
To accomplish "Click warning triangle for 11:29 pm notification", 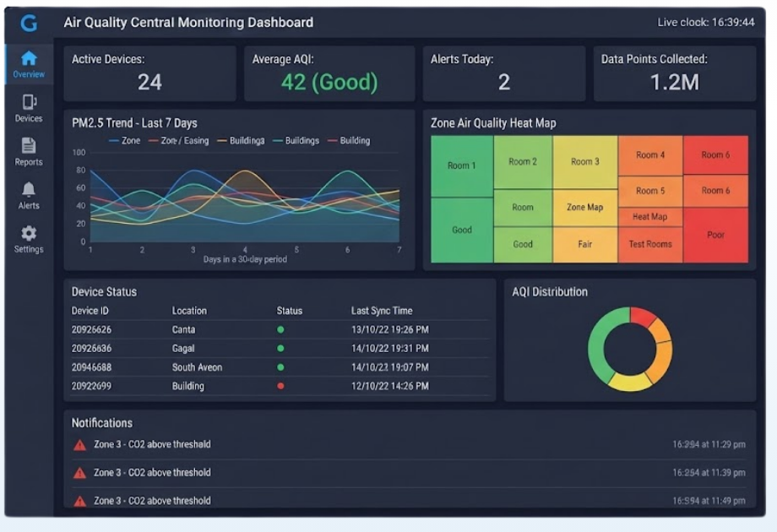I will [79, 445].
